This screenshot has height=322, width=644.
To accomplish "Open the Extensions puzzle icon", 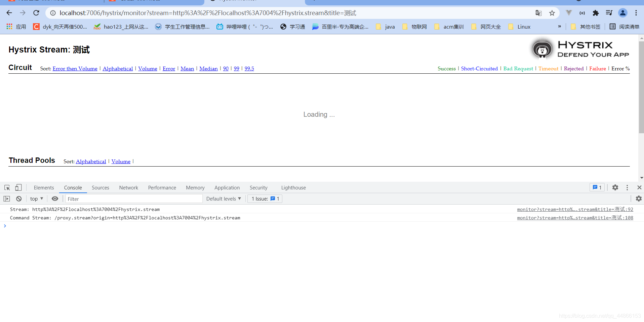I will coord(596,13).
